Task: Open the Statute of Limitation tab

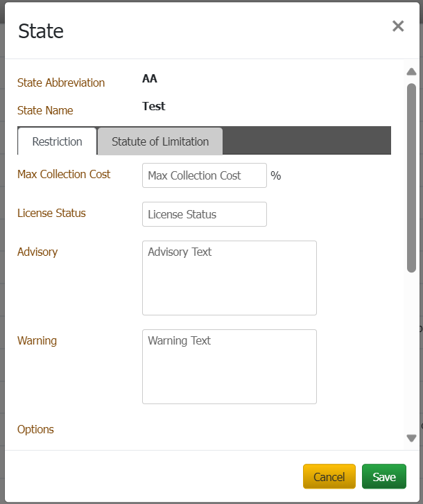Action: pyautogui.click(x=160, y=141)
